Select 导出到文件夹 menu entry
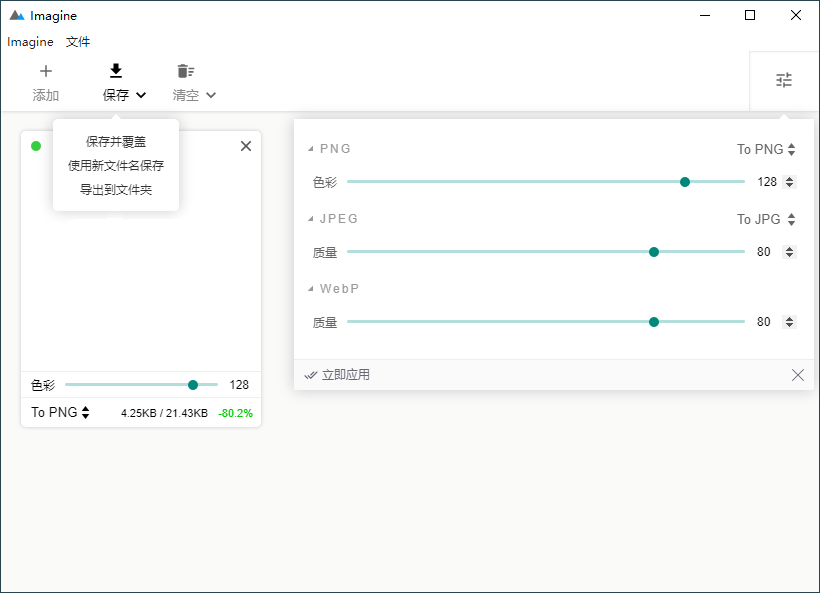 pos(116,190)
